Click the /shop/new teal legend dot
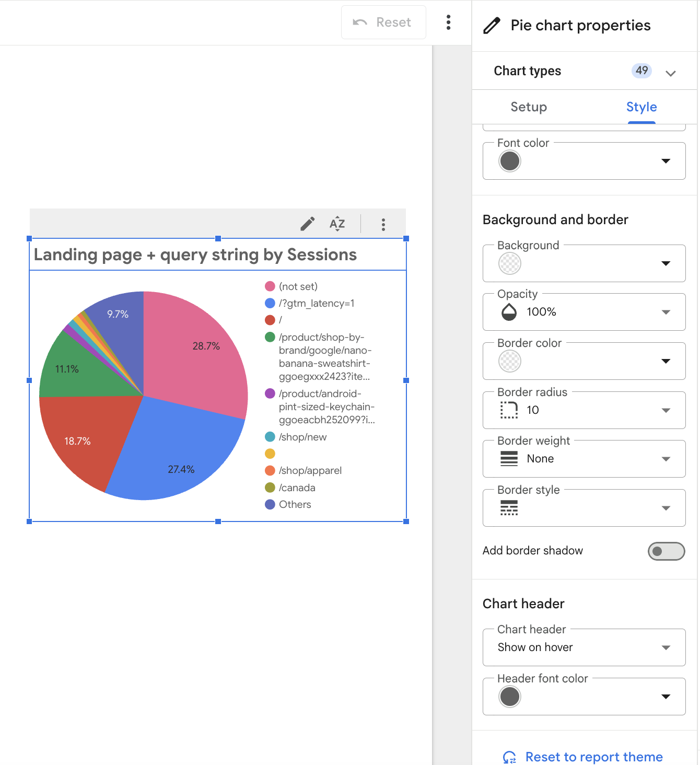Viewport: 700px width, 765px height. pyautogui.click(x=270, y=436)
